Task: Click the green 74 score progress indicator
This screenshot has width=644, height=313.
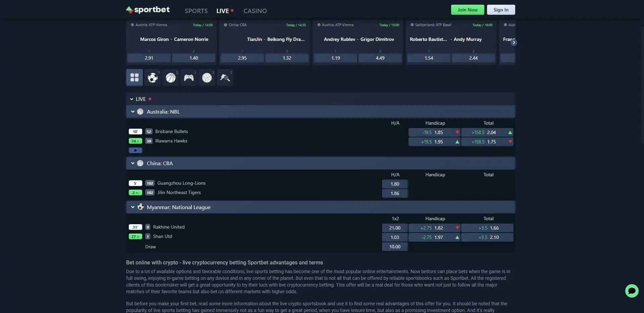Action: click(135, 141)
